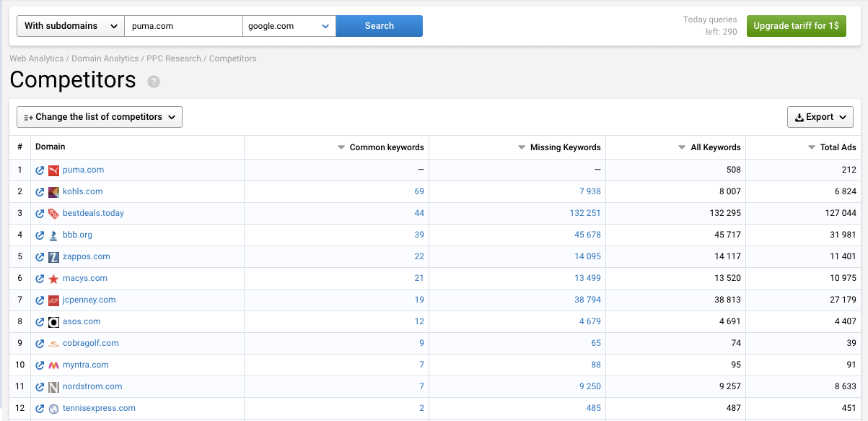Click the Zappos favicon
Screen dimensions: 868x421
coord(53,257)
